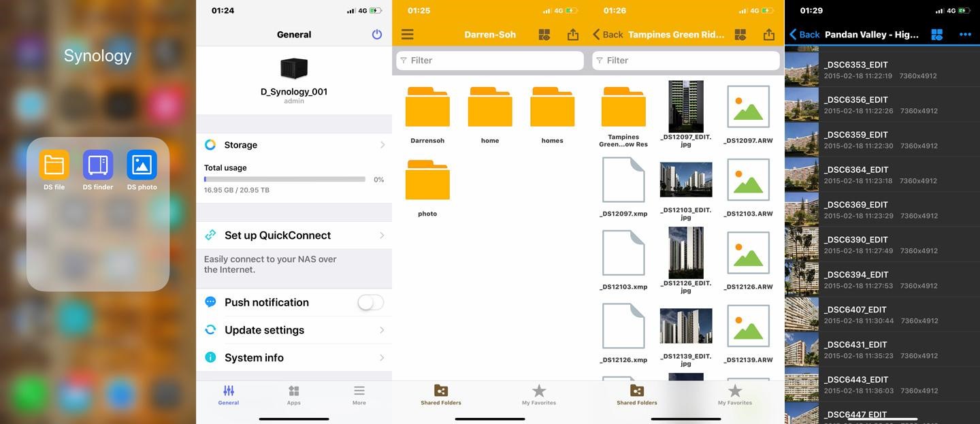The width and height of the screenshot is (980, 424).
Task: Switch to the Apps tab
Action: [294, 395]
